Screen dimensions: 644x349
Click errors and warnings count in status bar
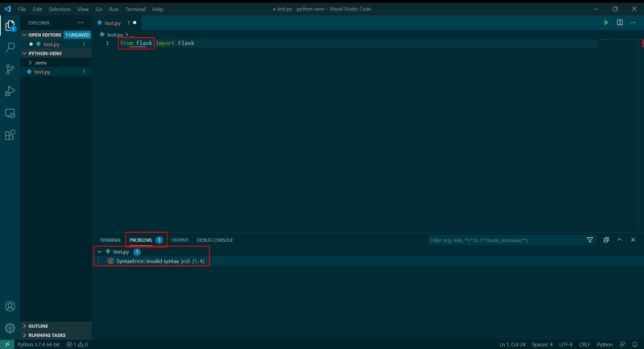[x=77, y=344]
